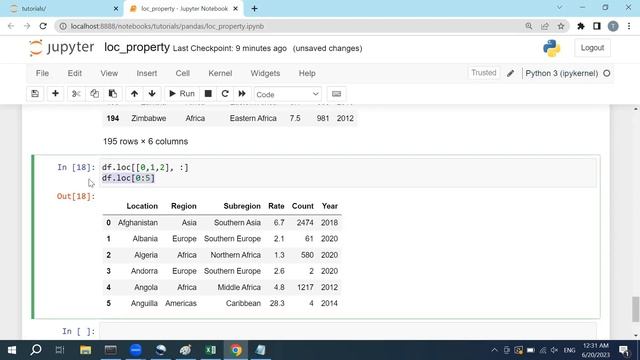The height and width of the screenshot is (360, 640).
Task: Open the View menu
Action: point(109,73)
